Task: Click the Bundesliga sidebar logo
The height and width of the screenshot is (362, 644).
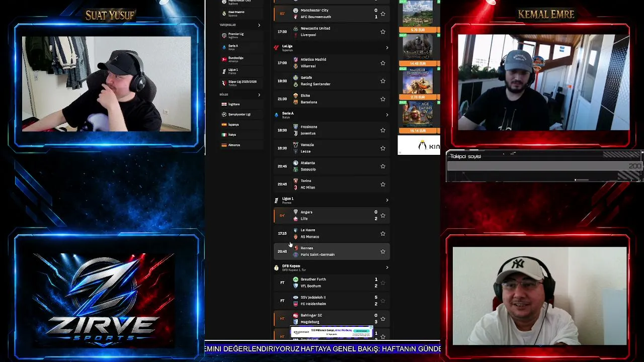Action: tap(224, 59)
